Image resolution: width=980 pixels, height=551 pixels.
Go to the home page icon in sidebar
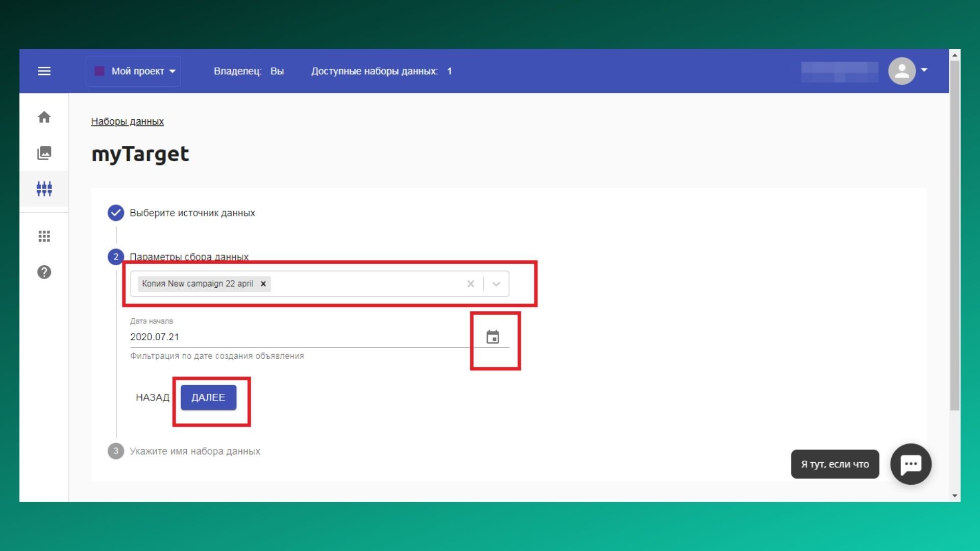pyautogui.click(x=44, y=117)
